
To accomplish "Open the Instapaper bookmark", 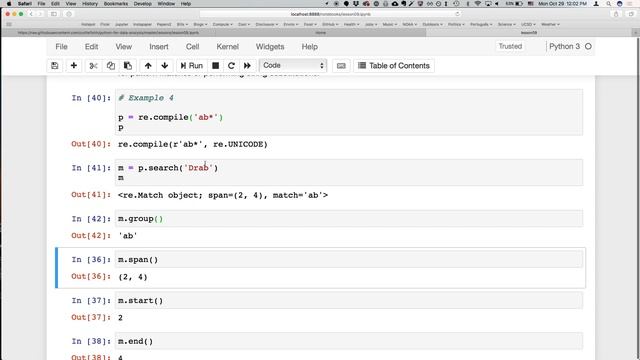I will pyautogui.click(x=142, y=24).
